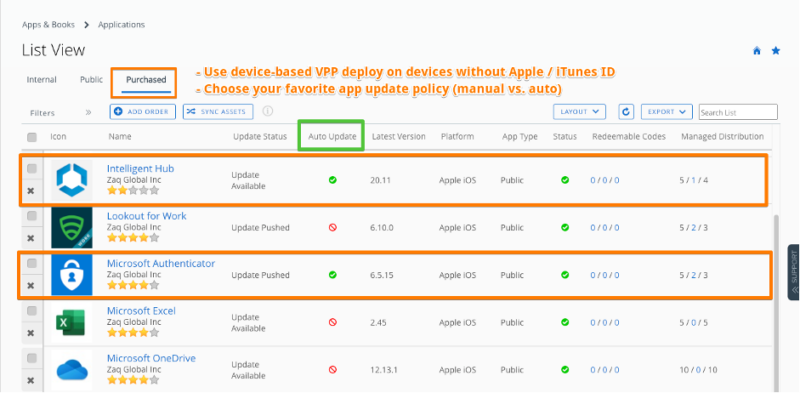Image resolution: width=800 pixels, height=393 pixels.
Task: Click Intelligent Hub auto update green check
Action: [333, 180]
